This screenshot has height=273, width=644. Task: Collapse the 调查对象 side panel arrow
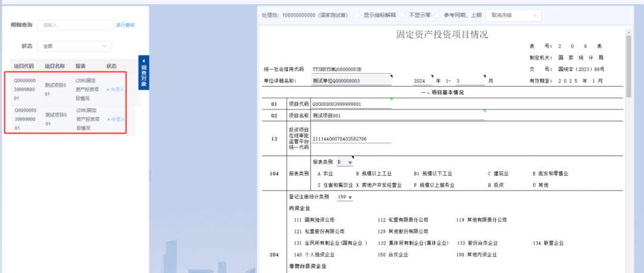point(143,60)
